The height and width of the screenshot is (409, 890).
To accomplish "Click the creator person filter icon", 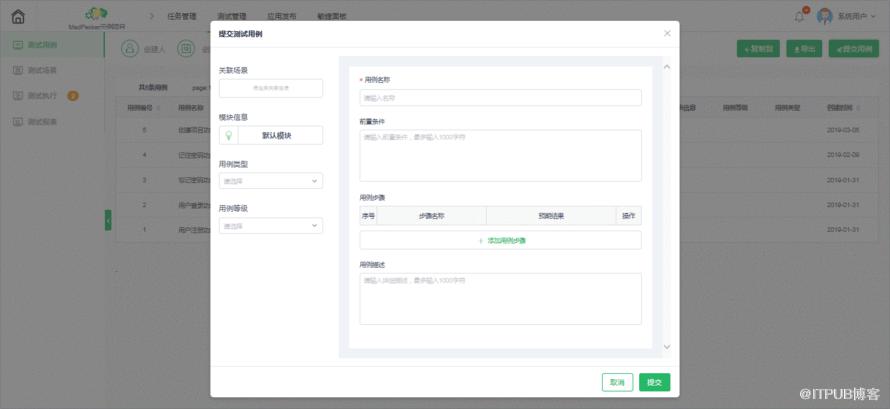I will [130, 49].
